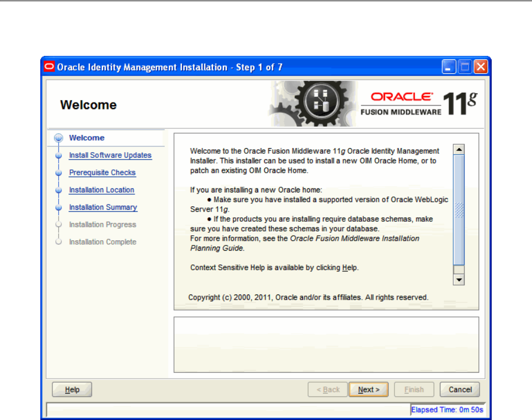Click the Oracle Fusion Middleware logo
This screenshot has height=420, width=532.
point(419,104)
